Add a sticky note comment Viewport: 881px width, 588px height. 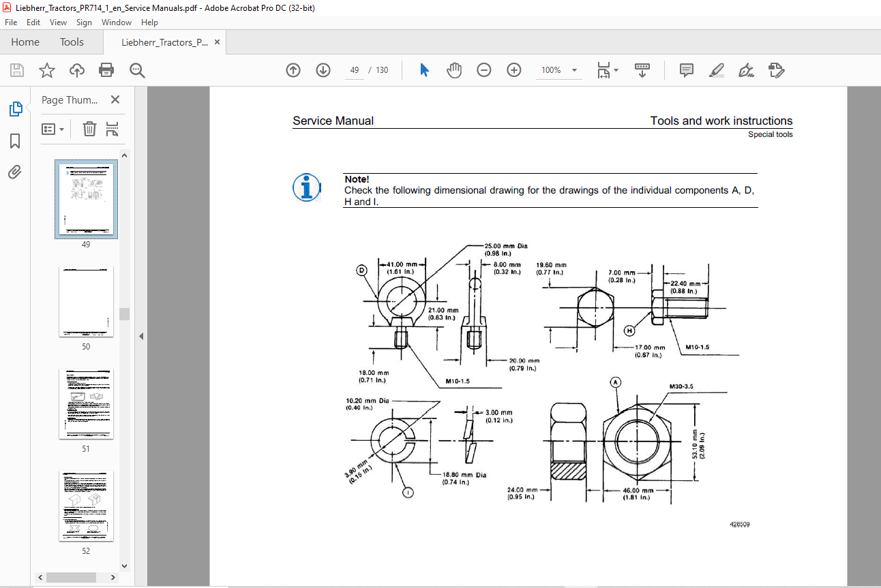pos(687,70)
